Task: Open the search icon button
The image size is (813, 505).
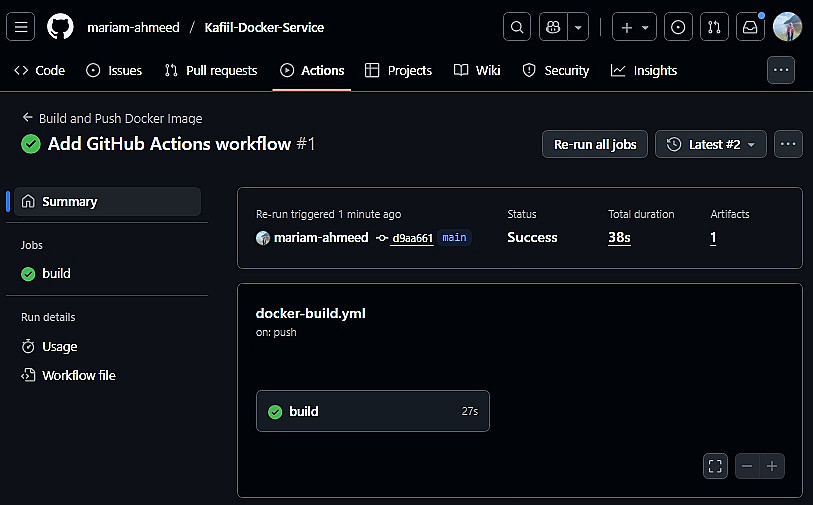Action: pos(516,27)
